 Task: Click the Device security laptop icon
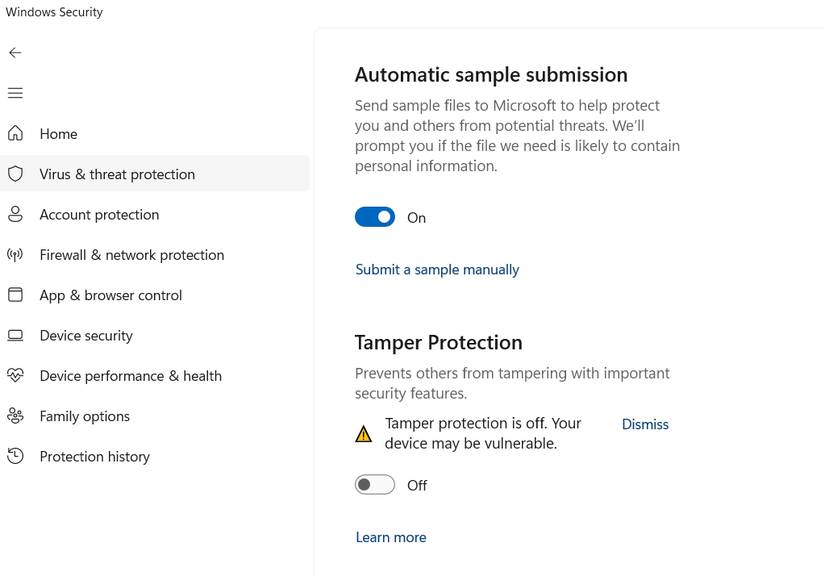(15, 336)
